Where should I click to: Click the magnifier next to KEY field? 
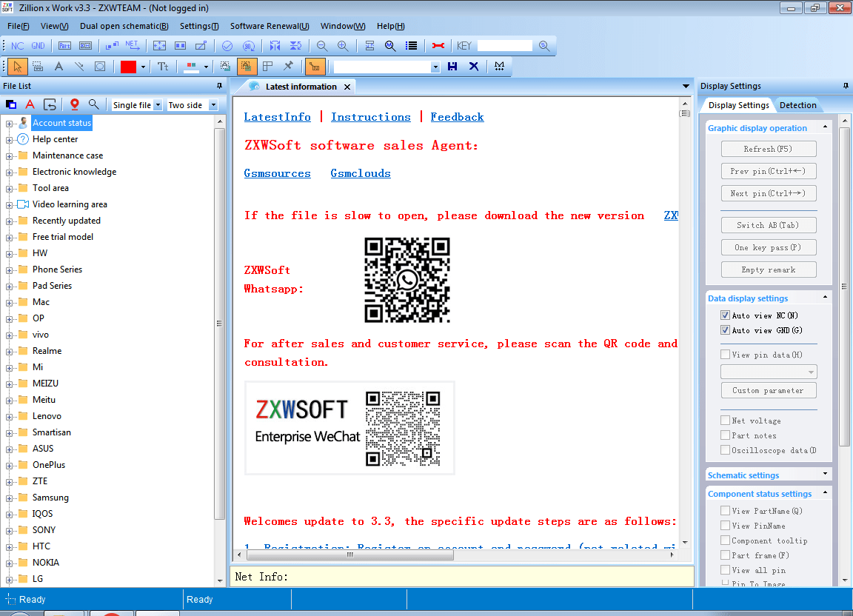pyautogui.click(x=544, y=46)
